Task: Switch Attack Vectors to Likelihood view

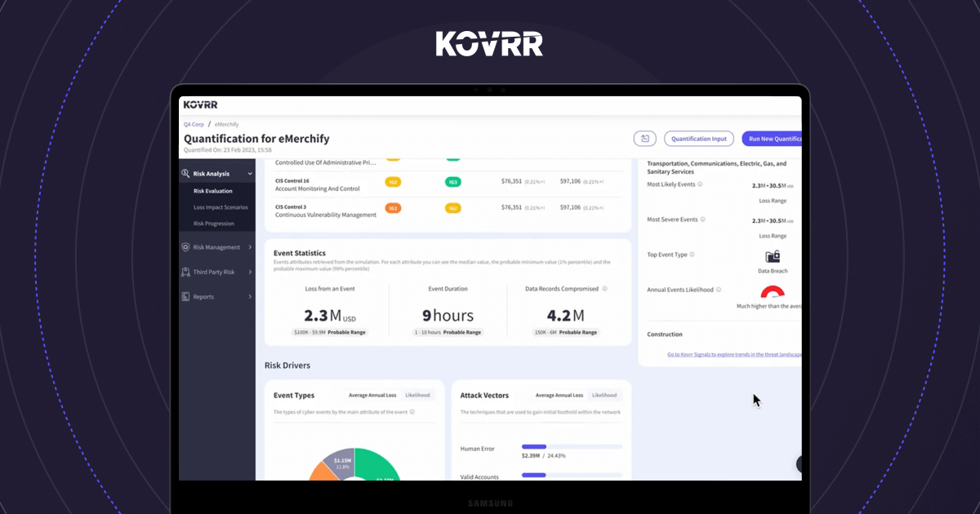Action: [x=604, y=395]
